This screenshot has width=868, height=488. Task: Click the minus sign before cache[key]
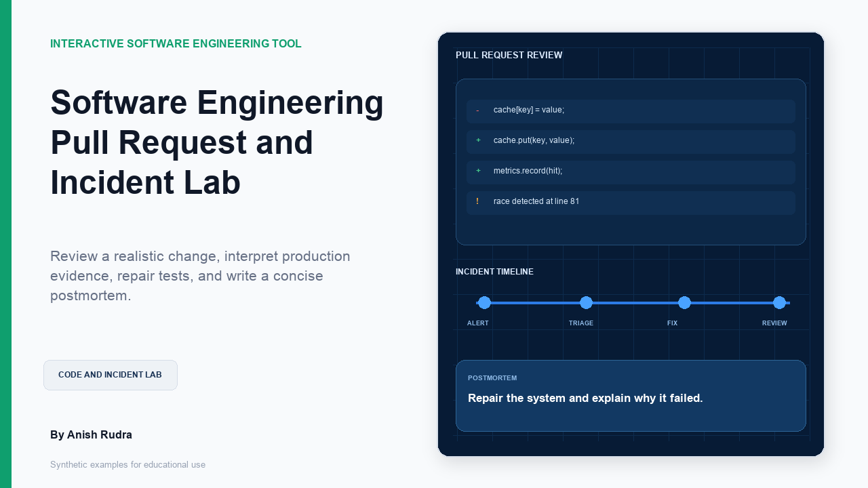[x=477, y=110]
